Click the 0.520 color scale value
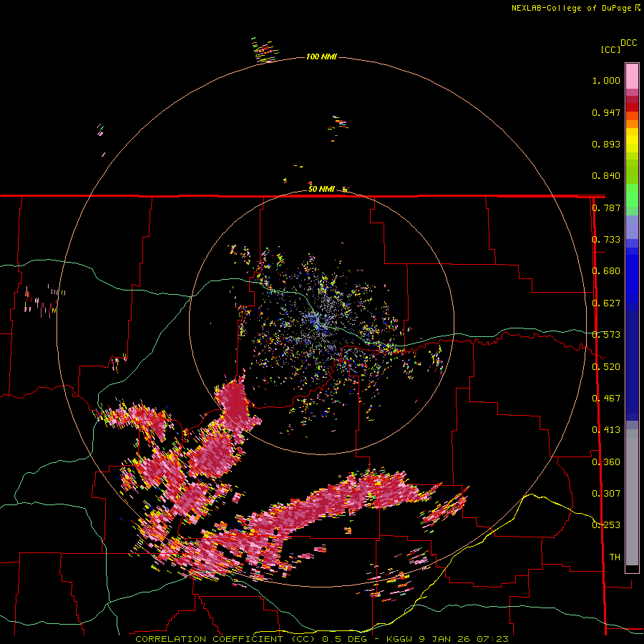 pos(606,367)
